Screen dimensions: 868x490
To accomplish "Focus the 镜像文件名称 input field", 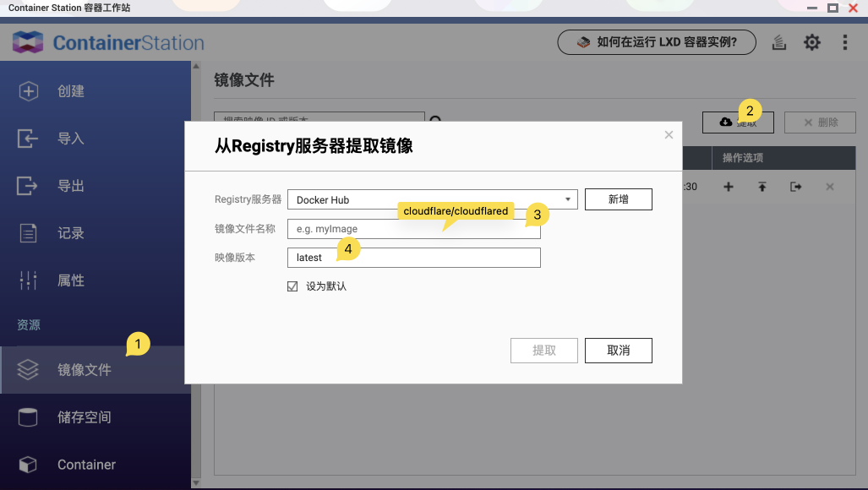I will [414, 228].
